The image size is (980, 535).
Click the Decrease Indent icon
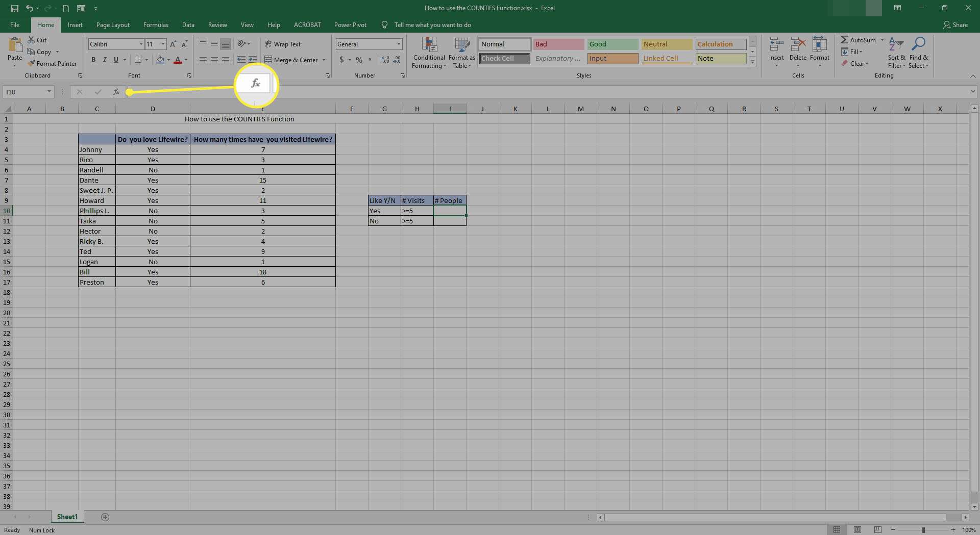(241, 60)
